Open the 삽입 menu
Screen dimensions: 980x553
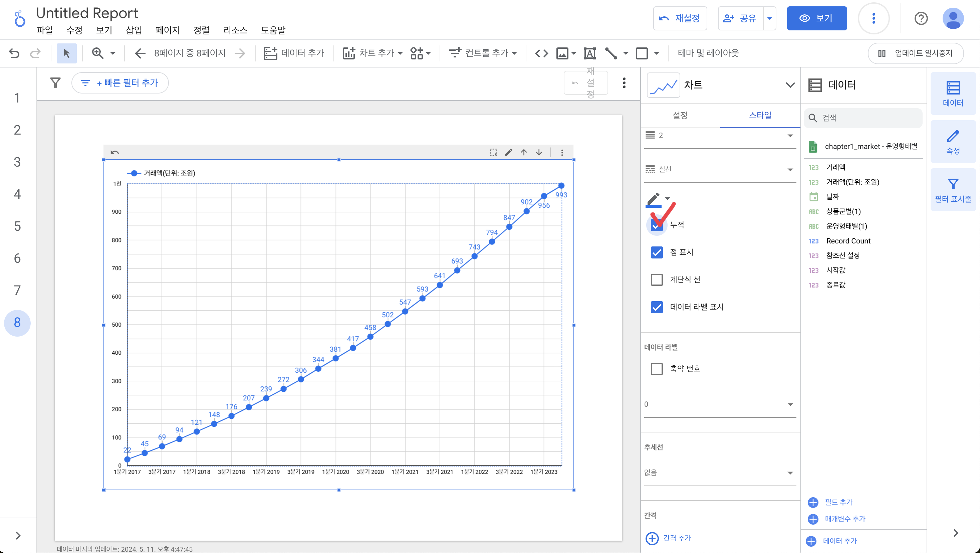(134, 30)
